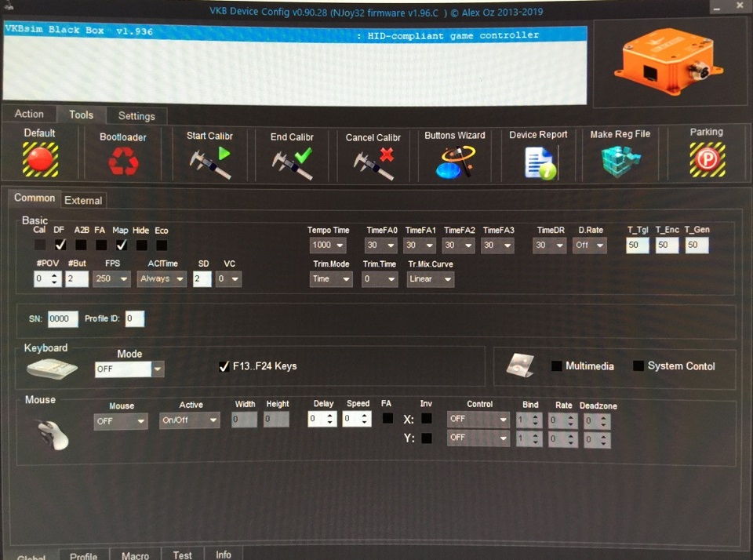Open the Info tab at bottom

(224, 554)
